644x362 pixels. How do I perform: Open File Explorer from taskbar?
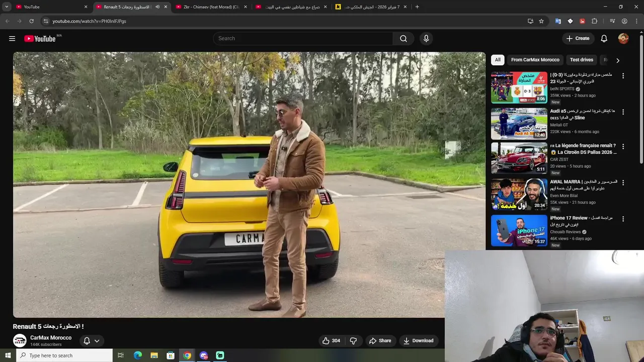(154, 355)
